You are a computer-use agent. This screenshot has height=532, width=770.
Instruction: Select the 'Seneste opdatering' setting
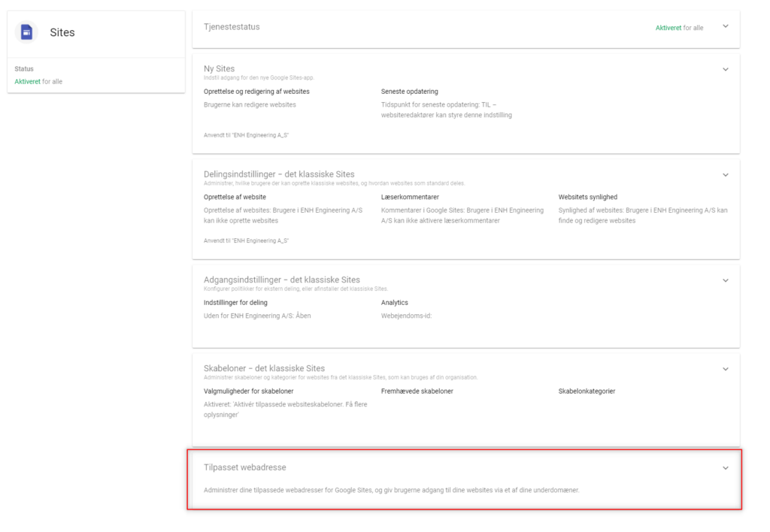pyautogui.click(x=410, y=91)
